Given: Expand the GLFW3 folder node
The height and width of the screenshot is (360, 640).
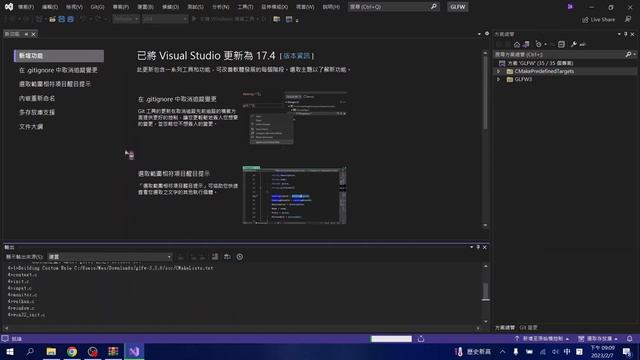Looking at the screenshot, I should pyautogui.click(x=498, y=80).
